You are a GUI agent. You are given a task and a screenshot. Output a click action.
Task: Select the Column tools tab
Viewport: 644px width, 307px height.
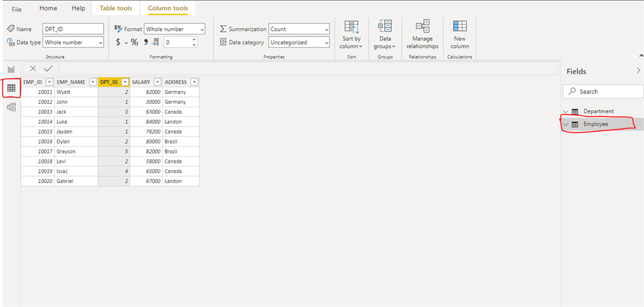tap(168, 8)
